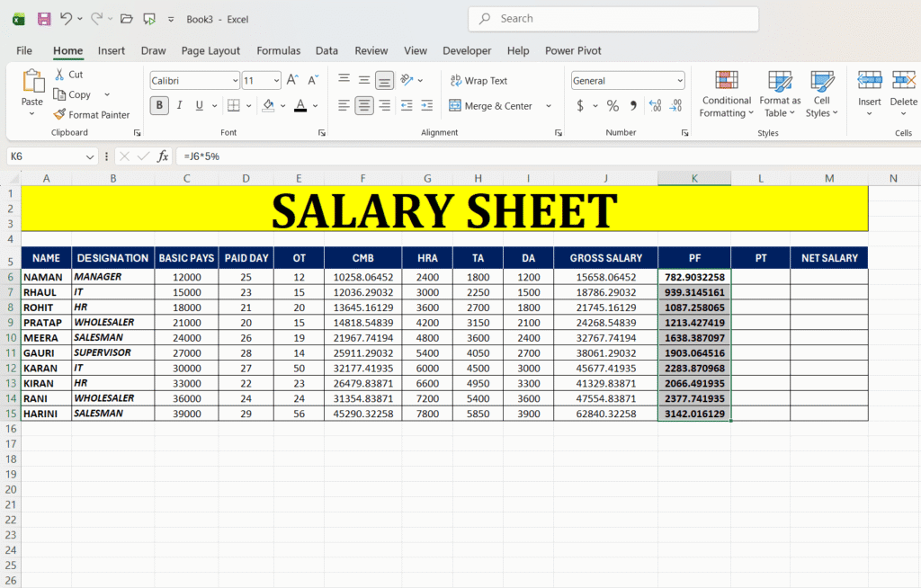Expand the Font Color dropdown arrow

[x=316, y=106]
